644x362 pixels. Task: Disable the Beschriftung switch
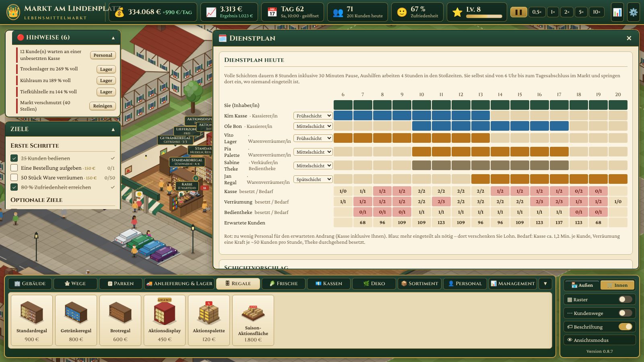(625, 327)
